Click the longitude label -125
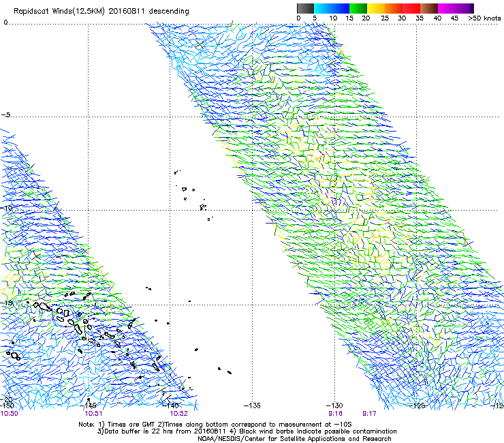This screenshot has height=443, width=504. tap(418, 406)
